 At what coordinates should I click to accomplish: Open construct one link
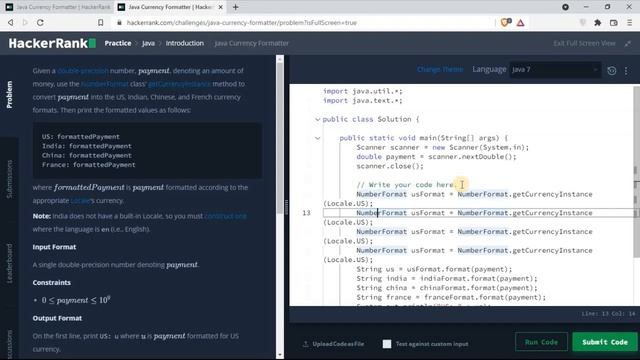pos(225,216)
